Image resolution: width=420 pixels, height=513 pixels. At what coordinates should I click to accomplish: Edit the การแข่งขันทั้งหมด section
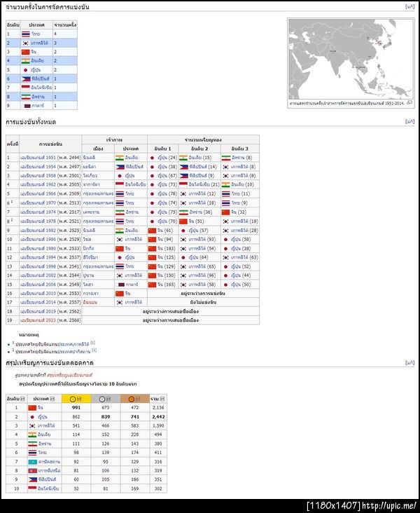410,121
